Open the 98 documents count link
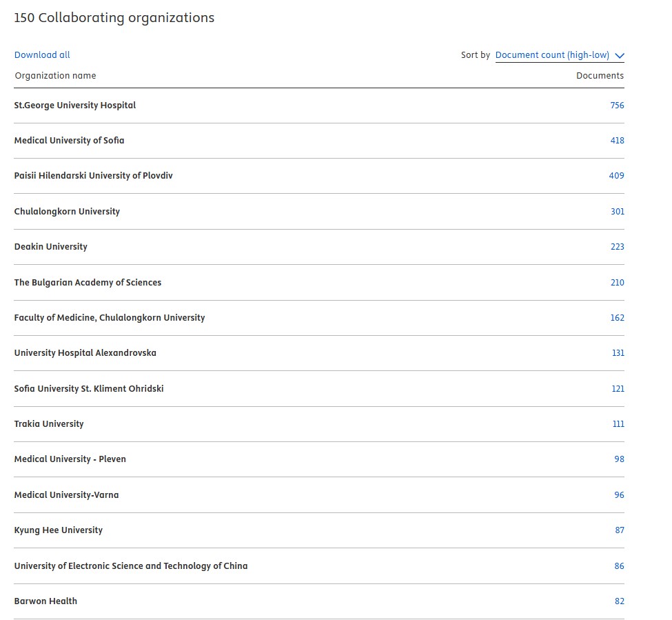The image size is (672, 620). [620, 459]
